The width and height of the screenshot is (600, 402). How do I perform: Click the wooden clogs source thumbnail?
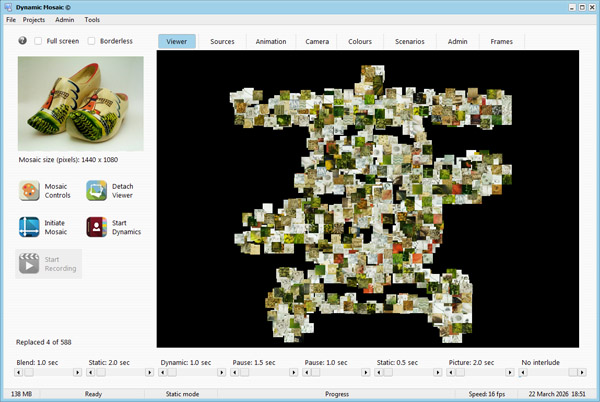pyautogui.click(x=80, y=103)
